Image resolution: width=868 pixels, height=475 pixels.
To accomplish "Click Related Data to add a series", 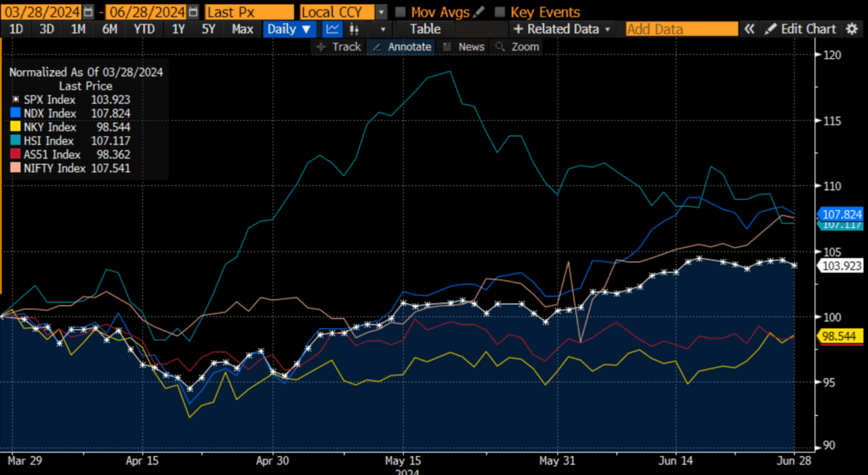I will [x=562, y=28].
